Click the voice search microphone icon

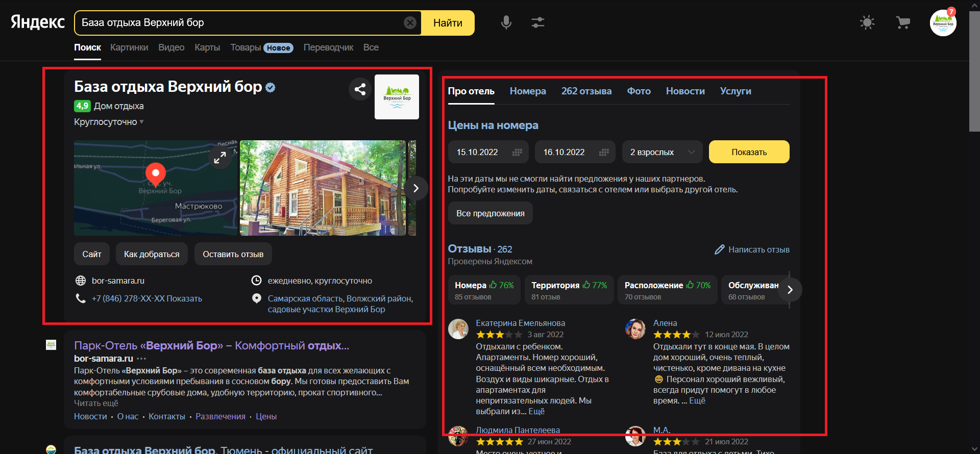[506, 22]
